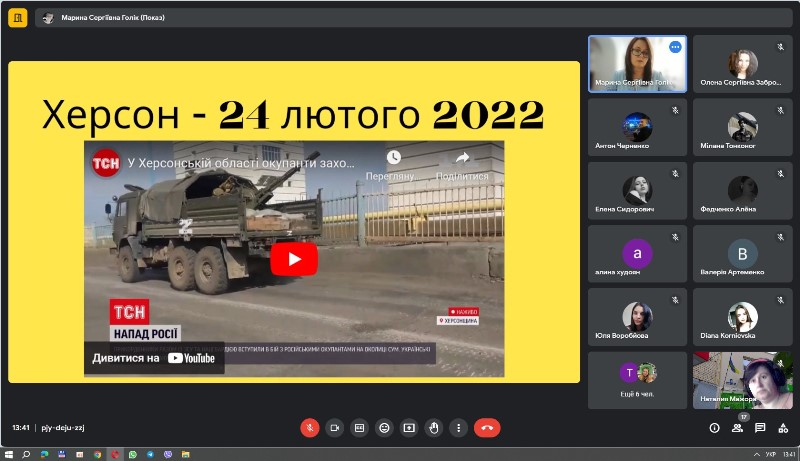This screenshot has height=461, width=800.
Task: Select Diana Korniovska participant tile
Action: pyautogui.click(x=742, y=317)
